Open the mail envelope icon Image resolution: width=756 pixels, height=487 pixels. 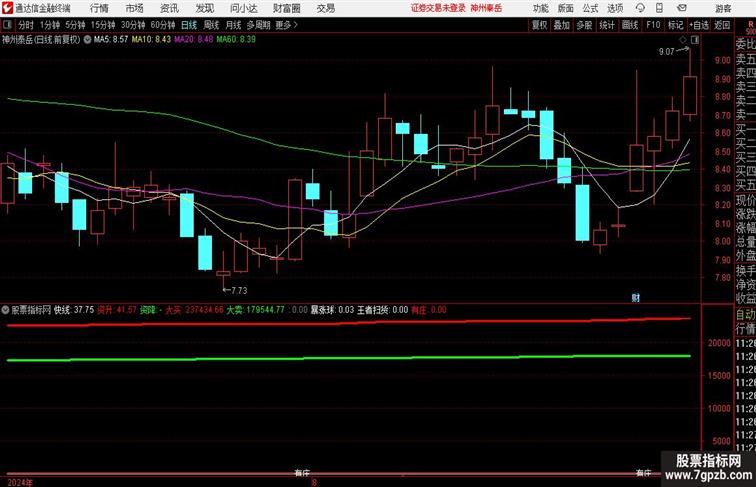click(682, 8)
